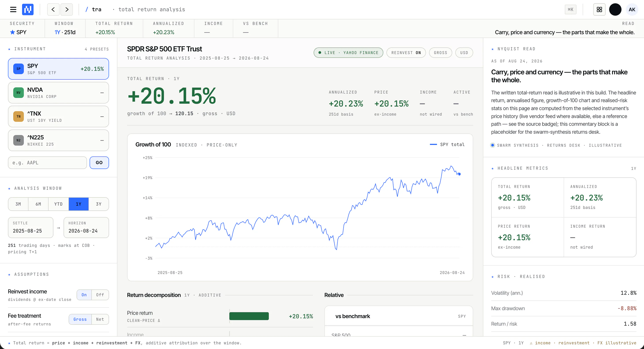Click the star beside SPY security
Image resolution: width=644 pixels, height=349 pixels.
pyautogui.click(x=12, y=32)
